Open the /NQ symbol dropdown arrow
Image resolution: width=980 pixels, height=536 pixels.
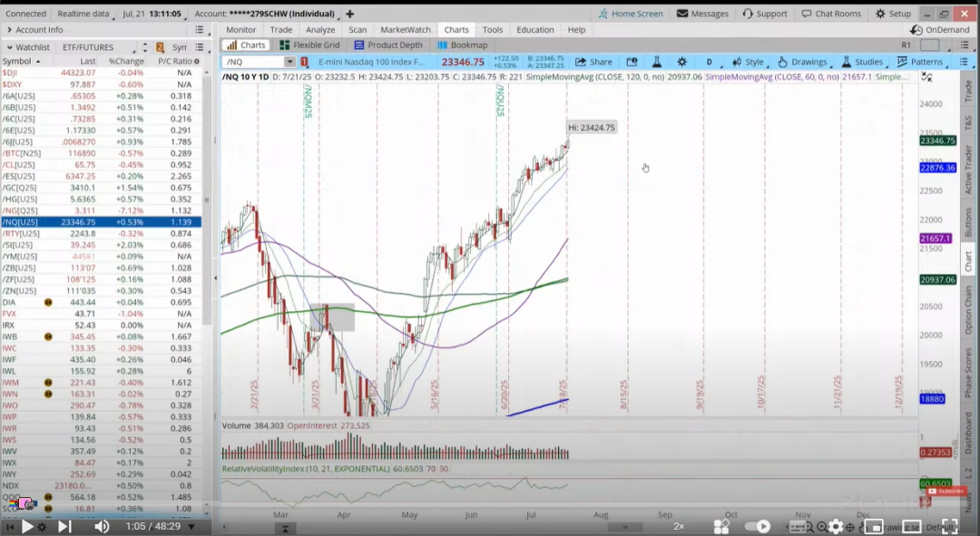(289, 62)
